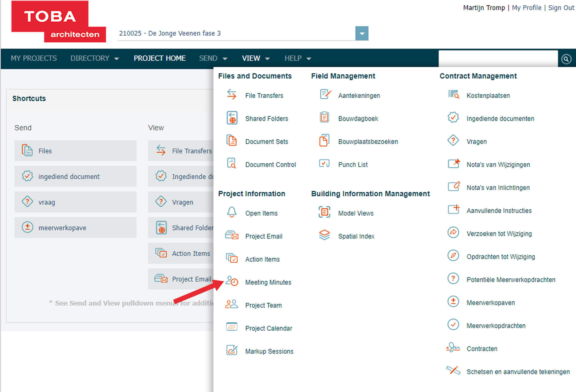Go to the MY PROJECTS tab
The image size is (576, 392).
[x=34, y=58]
